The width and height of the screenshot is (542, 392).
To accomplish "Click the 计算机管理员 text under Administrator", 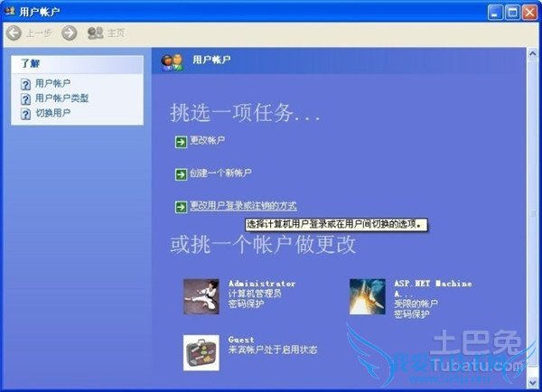I will click(x=255, y=294).
